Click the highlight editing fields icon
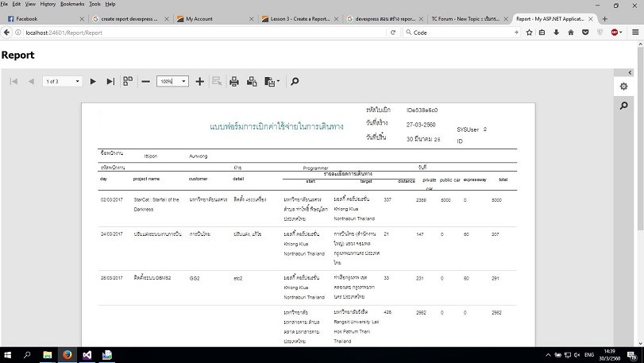This screenshot has height=363, width=644. click(x=217, y=81)
